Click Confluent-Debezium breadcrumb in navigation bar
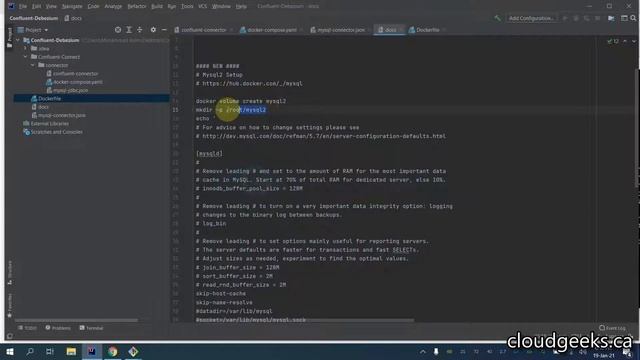 [33, 18]
